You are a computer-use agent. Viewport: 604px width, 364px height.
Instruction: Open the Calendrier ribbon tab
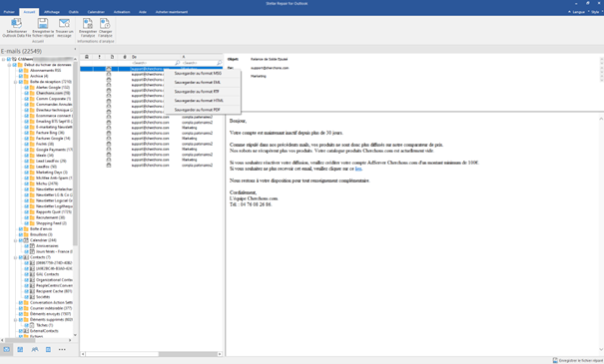(x=96, y=12)
